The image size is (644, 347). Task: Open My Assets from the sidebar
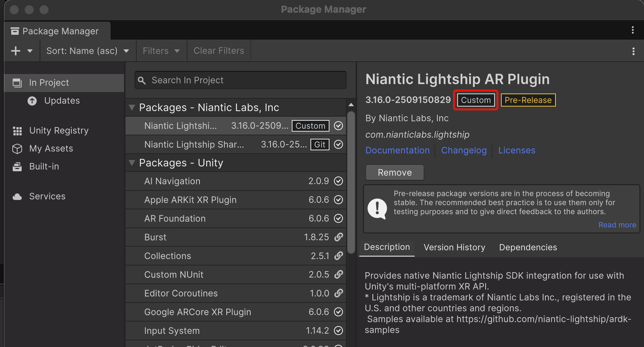[51, 148]
